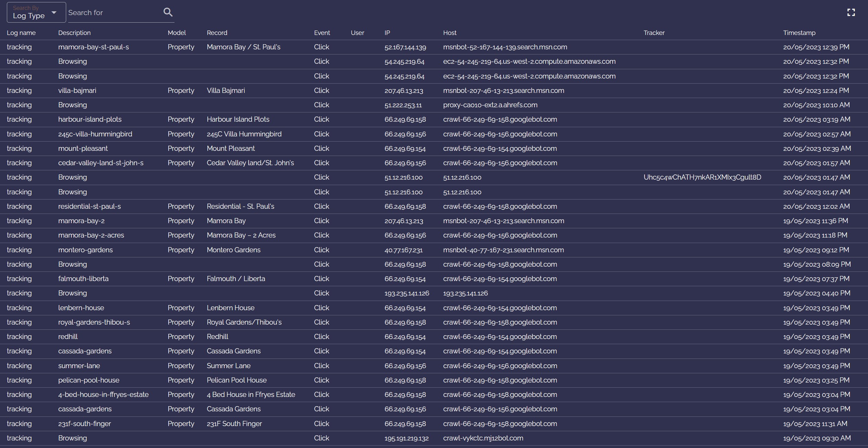This screenshot has height=448, width=868.
Task: Click tracker ID Uhc5c4wChATH7nkAR1XMIx3CguIt8D
Action: coord(702,177)
